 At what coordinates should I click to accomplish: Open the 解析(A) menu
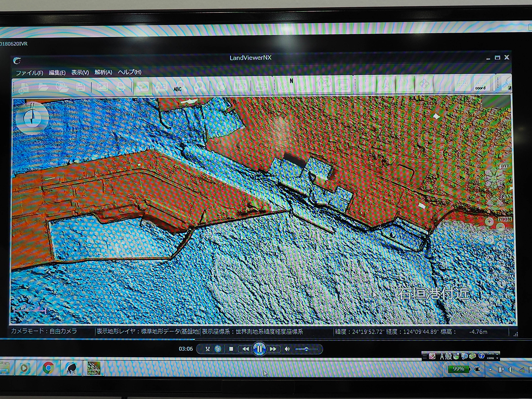(x=103, y=72)
